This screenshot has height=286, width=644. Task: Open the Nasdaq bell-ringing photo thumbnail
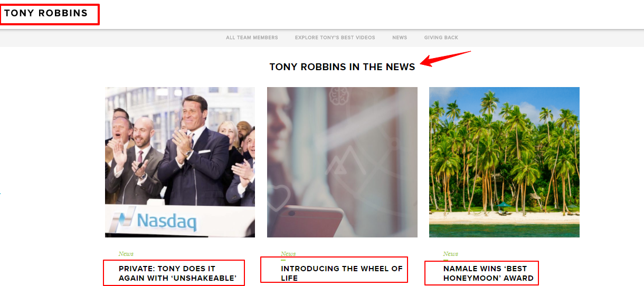pyautogui.click(x=180, y=162)
